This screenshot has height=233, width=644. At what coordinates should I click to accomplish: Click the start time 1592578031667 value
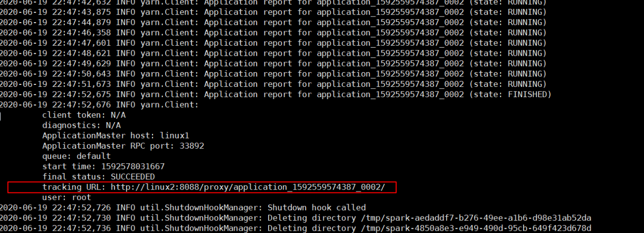(133, 166)
